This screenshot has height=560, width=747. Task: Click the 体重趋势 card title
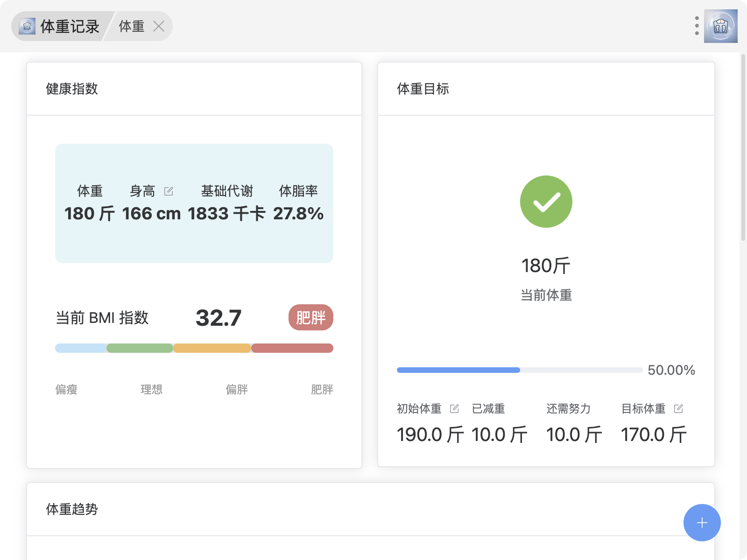point(72,509)
